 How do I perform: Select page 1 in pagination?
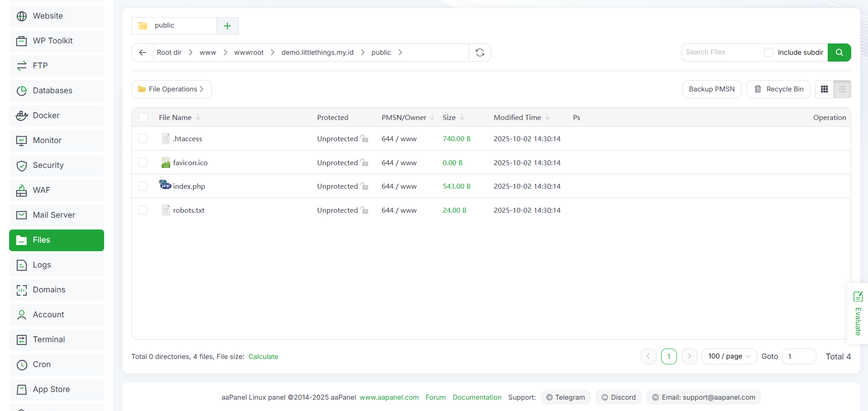tap(669, 356)
